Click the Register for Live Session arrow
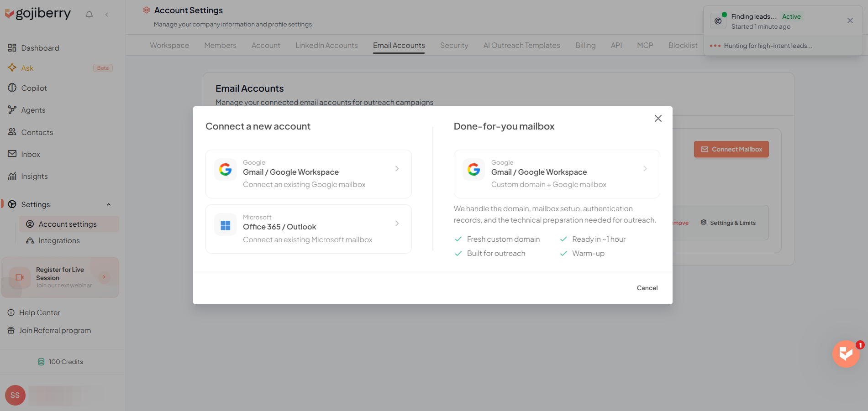The height and width of the screenshot is (411, 868). [104, 277]
